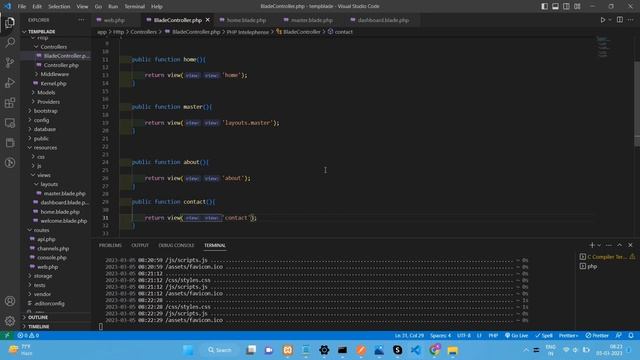Screen dimensions: 640x360
Task: Maximize the terminal panel with chevron up
Action: point(620,245)
